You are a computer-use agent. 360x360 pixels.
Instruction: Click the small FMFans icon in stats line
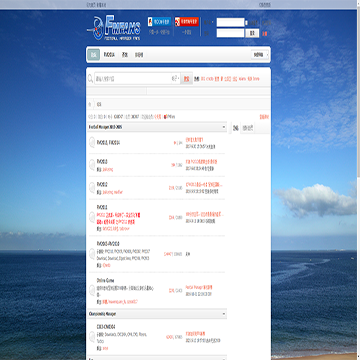coord(165,117)
